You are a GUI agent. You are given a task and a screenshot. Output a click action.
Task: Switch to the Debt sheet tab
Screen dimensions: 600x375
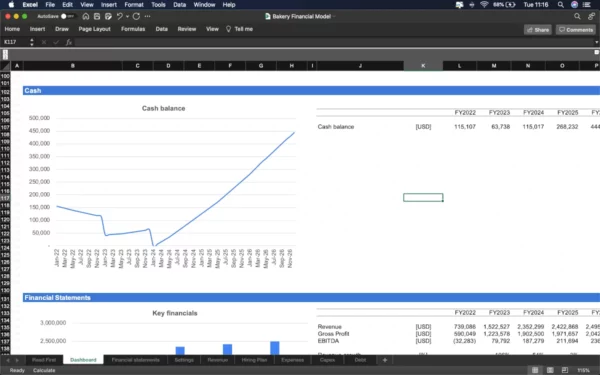(360, 360)
